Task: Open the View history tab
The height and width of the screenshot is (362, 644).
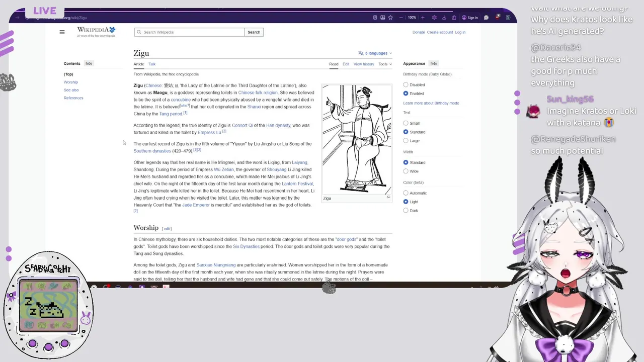Action: [364, 64]
